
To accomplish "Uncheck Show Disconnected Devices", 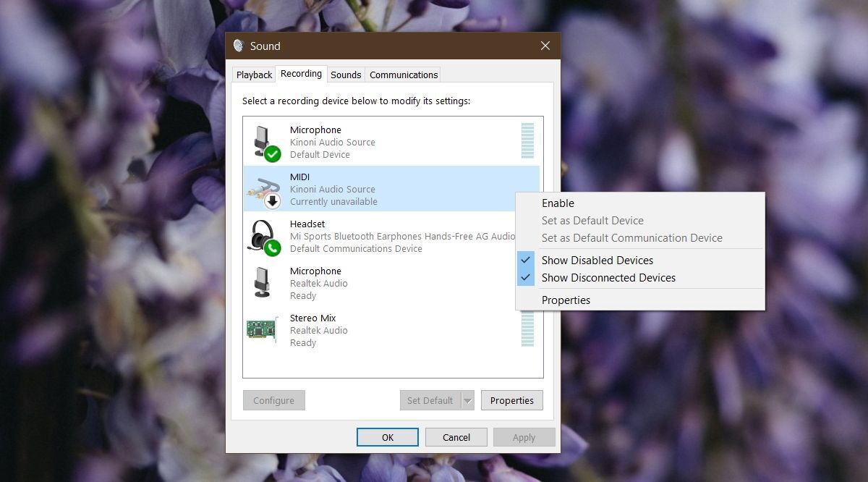I will point(608,277).
